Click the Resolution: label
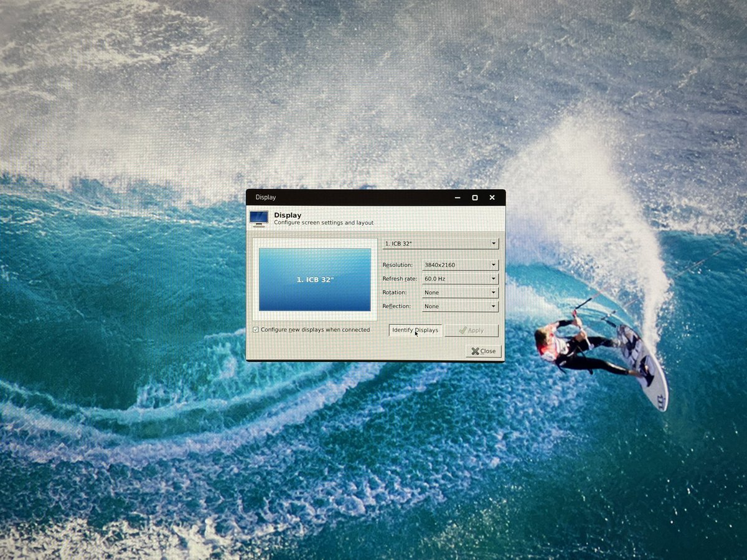This screenshot has height=560, width=747. [x=397, y=265]
